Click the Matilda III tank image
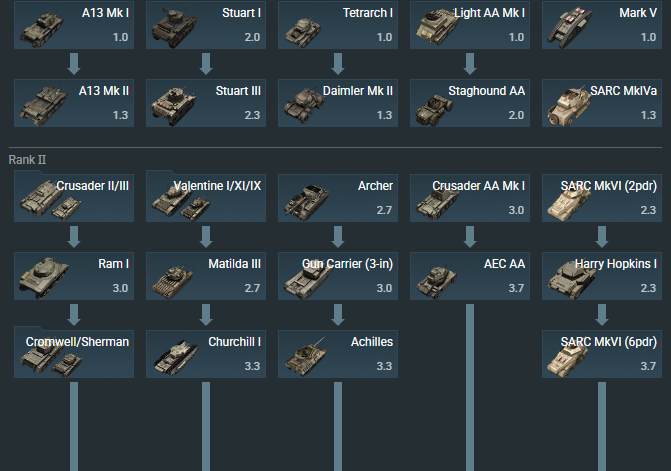Screen dimensions: 671x471 pos(173,281)
